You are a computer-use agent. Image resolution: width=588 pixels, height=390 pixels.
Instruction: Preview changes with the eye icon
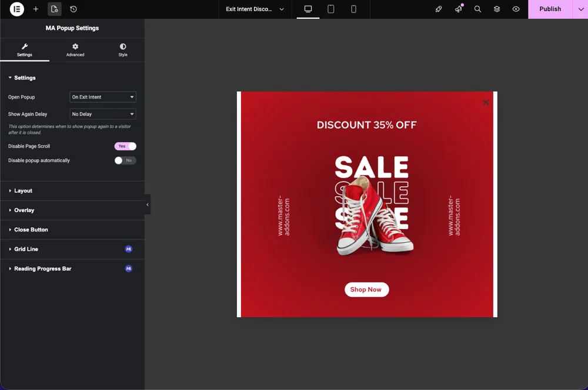tap(516, 9)
